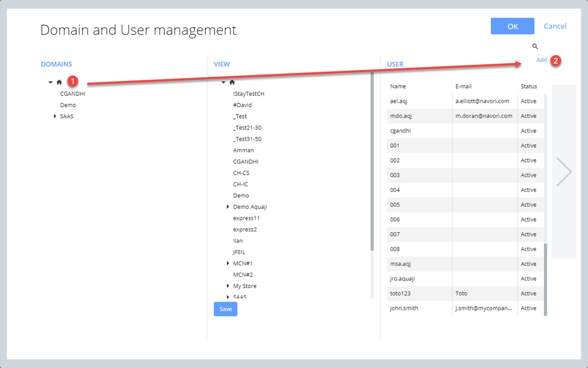Screen dimensions: 588x368
Task: Select the _Test31-50 view
Action: 247,139
